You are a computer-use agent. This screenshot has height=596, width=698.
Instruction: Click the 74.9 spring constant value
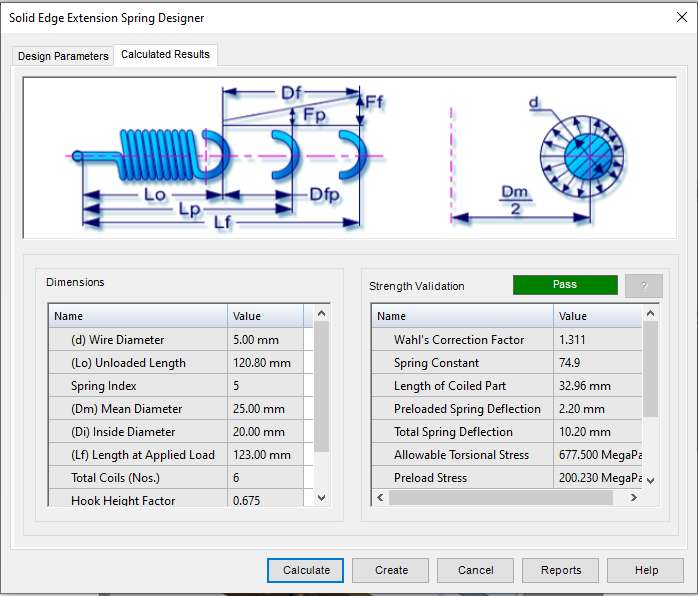point(569,363)
